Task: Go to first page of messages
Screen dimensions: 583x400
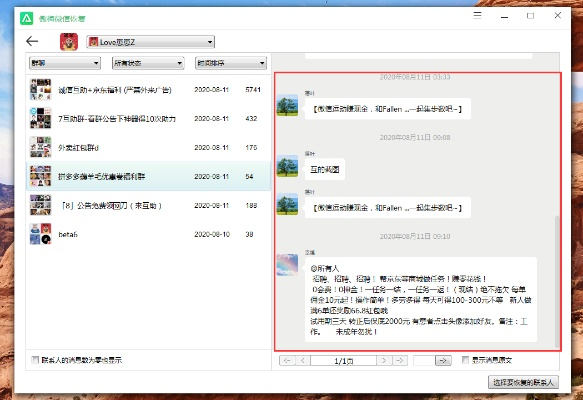Action: pos(287,360)
